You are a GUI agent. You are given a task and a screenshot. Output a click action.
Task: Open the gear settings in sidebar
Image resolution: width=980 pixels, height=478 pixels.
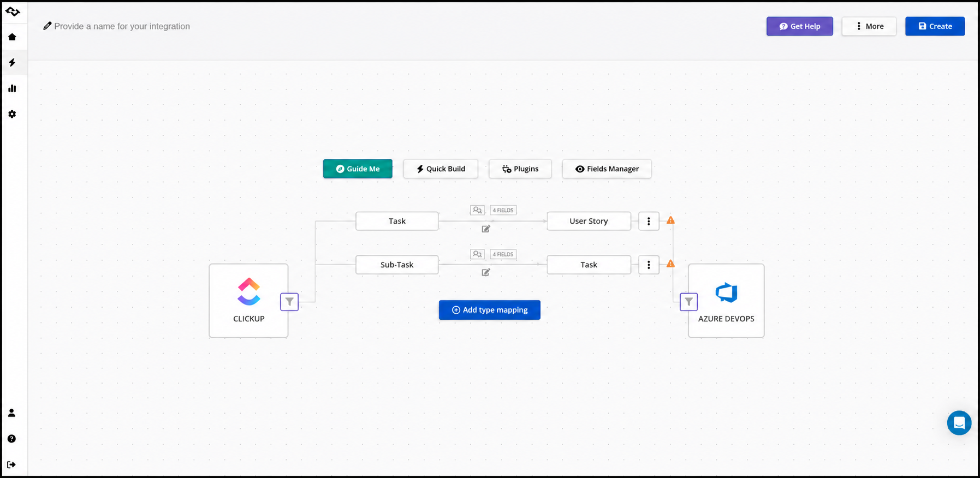12,114
